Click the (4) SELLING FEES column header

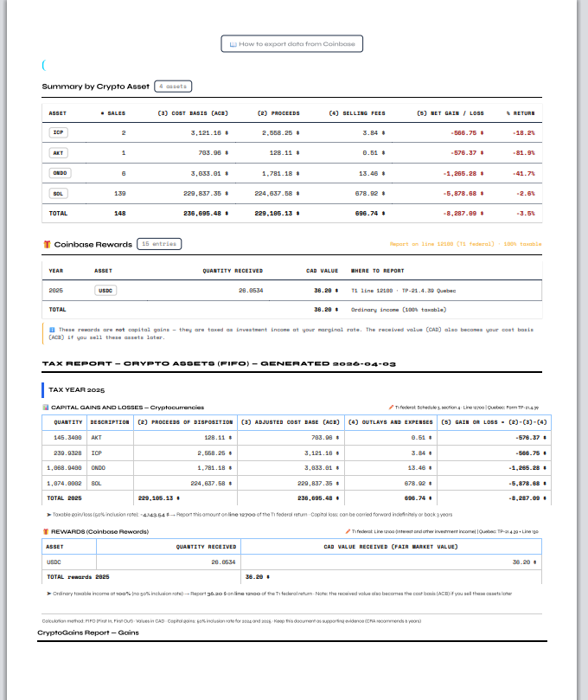pyautogui.click(x=357, y=113)
